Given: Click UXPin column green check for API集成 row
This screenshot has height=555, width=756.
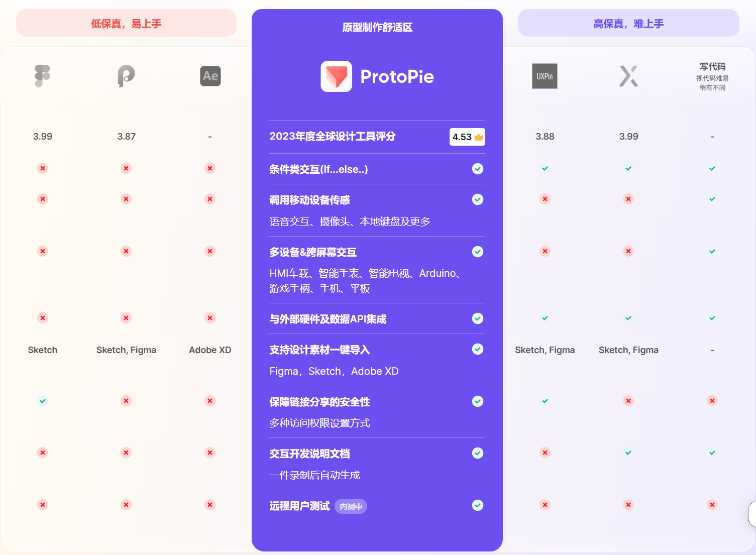Looking at the screenshot, I should 545,318.
